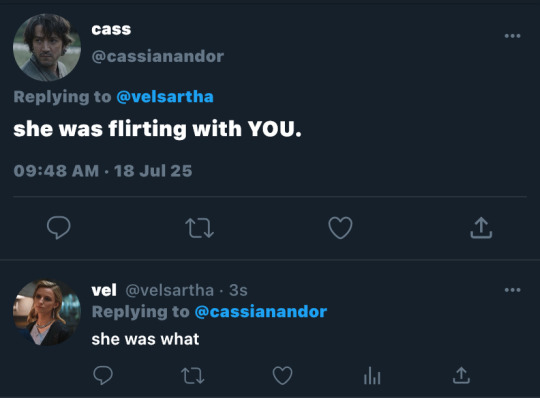Reply to vel's 'she was what' tweet
Viewport: 540px width, 398px height.
pyautogui.click(x=103, y=375)
